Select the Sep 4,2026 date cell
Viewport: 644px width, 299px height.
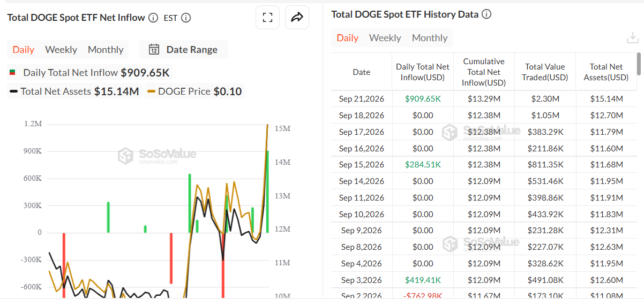(362, 264)
